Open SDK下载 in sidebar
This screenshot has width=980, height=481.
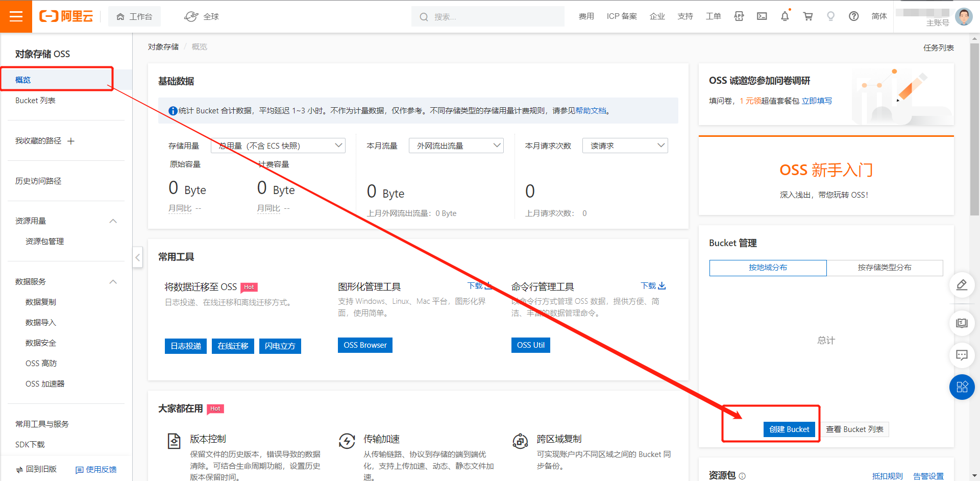pos(30,445)
